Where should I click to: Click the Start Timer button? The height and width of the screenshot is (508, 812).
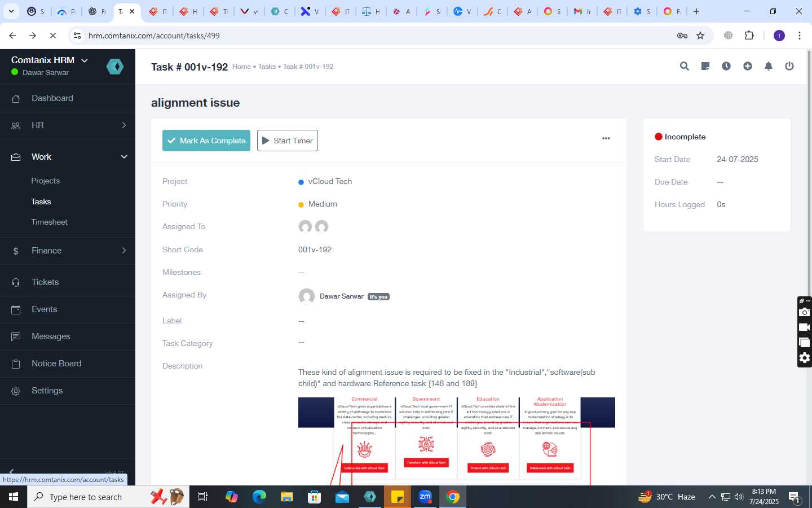[288, 141]
